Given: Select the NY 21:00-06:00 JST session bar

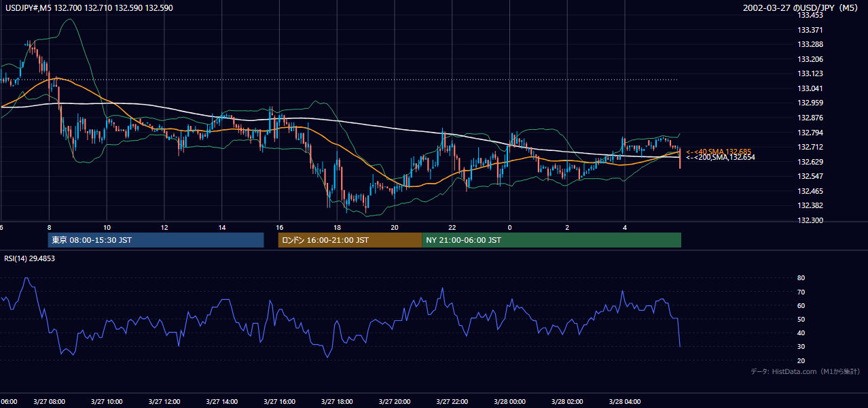Looking at the screenshot, I should tap(551, 240).
